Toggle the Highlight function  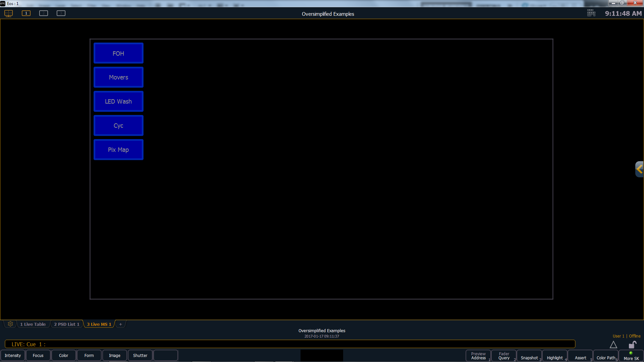click(x=554, y=356)
